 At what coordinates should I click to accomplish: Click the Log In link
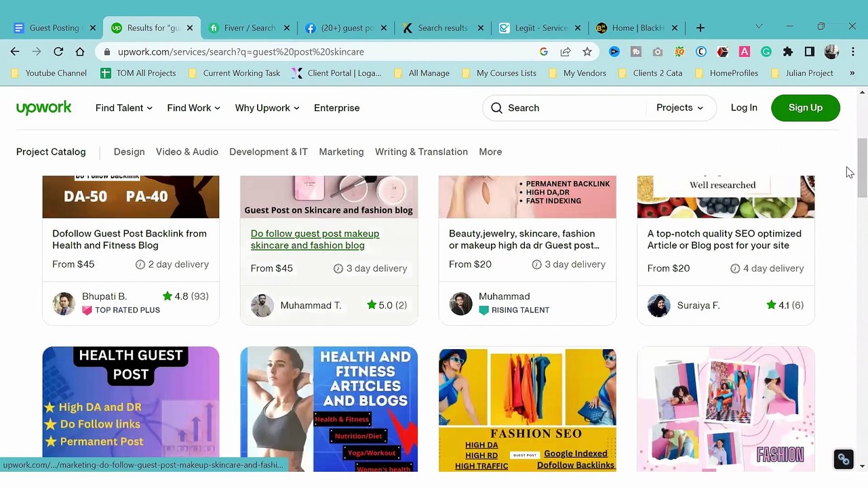(x=744, y=108)
